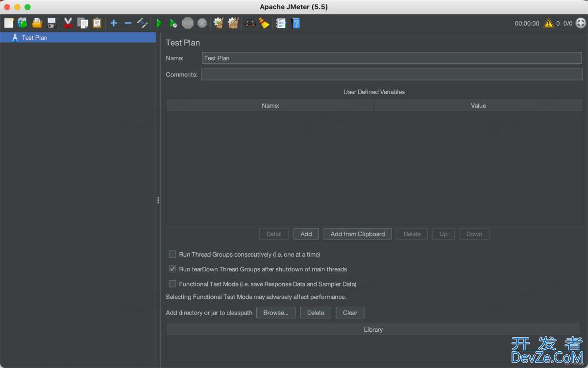Screen dimensions: 588x368
Task: Click the split pane divider handle dots
Action: tap(158, 200)
